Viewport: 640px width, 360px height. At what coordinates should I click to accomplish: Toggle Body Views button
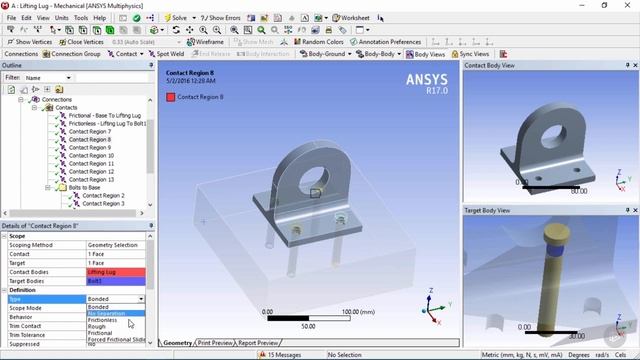tap(425, 54)
